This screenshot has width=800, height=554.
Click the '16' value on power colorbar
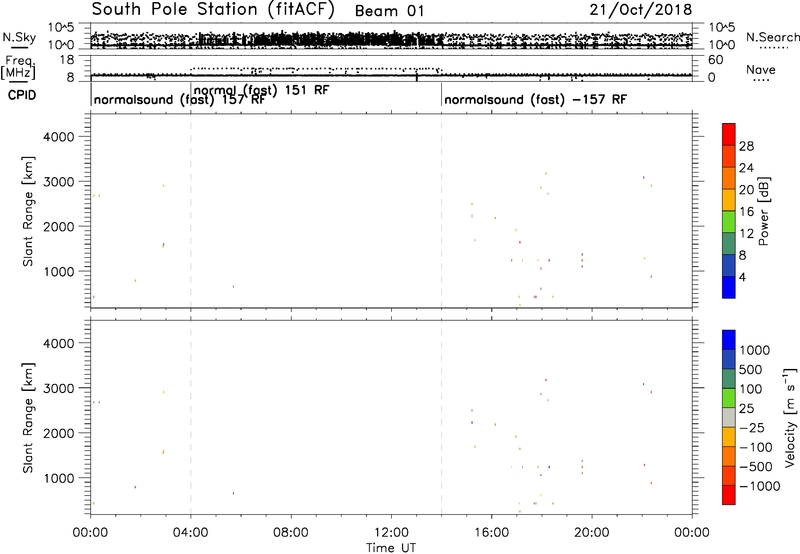(x=746, y=212)
